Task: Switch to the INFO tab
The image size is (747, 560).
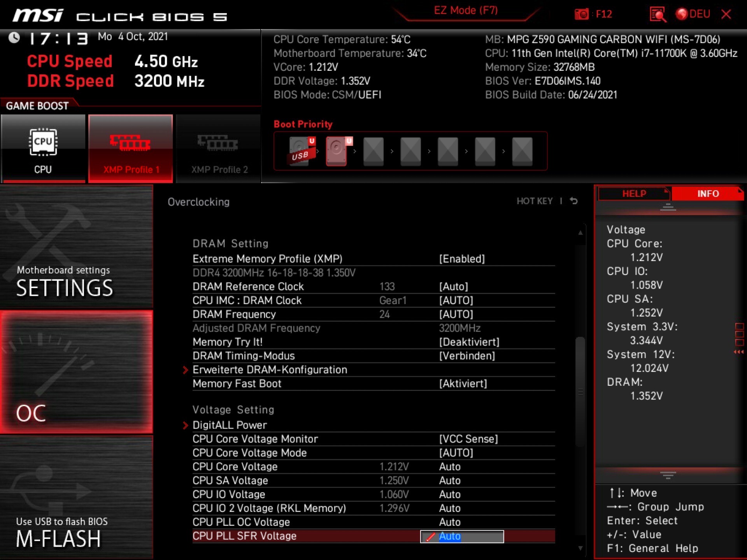Action: (x=708, y=194)
